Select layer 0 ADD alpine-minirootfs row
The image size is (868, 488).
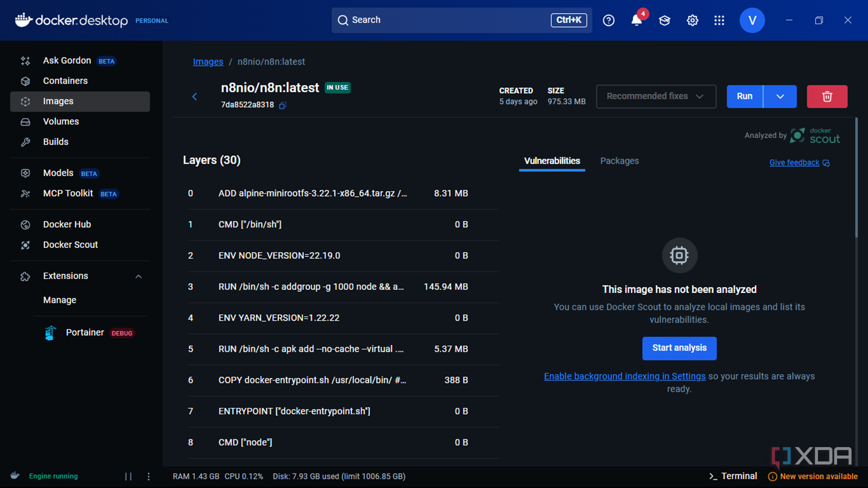(343, 194)
